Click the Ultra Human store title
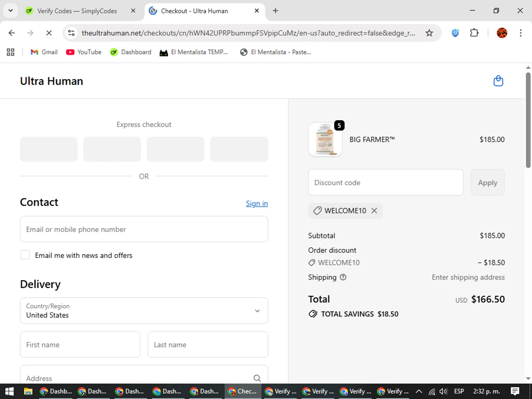Viewport: 532px width, 399px height. [51, 81]
